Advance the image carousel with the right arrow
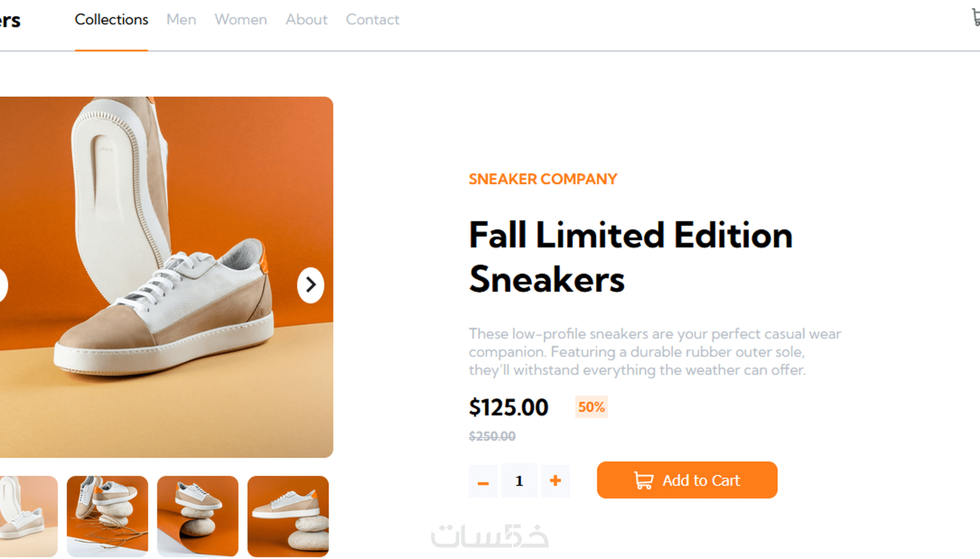The height and width of the screenshot is (559, 980). [311, 285]
